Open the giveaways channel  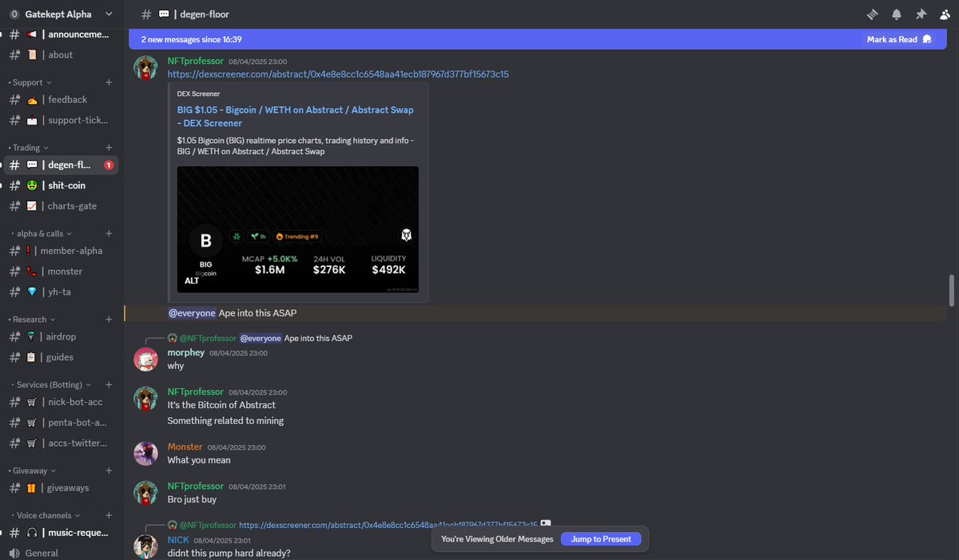click(x=62, y=488)
